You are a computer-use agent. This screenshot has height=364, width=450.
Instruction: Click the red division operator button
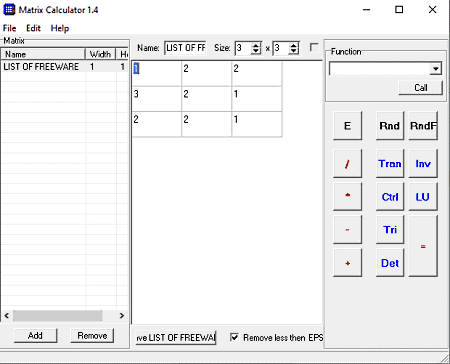[x=347, y=163]
